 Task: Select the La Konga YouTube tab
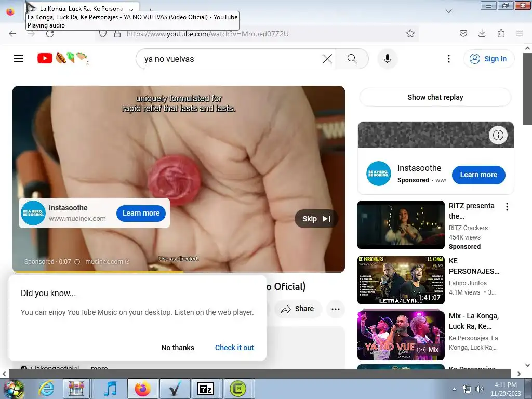(82, 8)
